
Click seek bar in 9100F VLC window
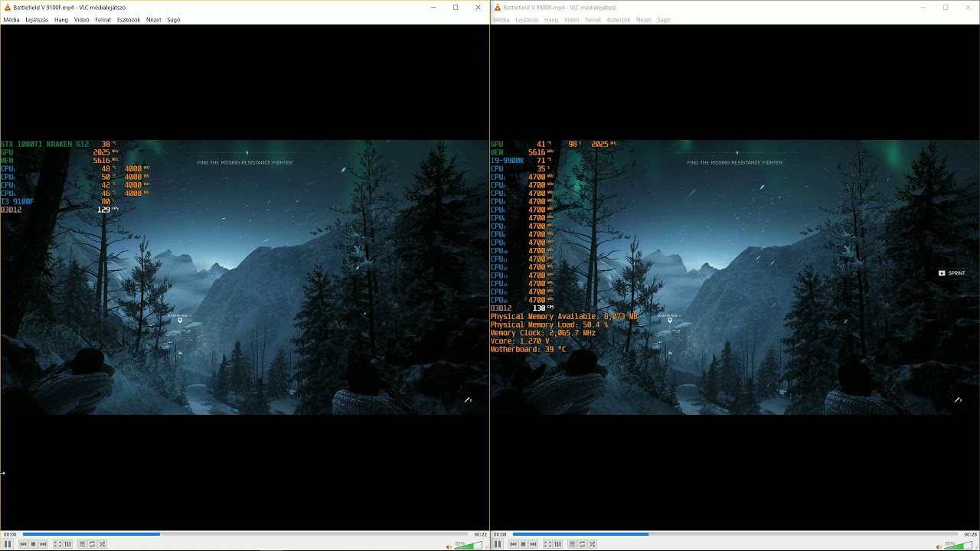245,534
